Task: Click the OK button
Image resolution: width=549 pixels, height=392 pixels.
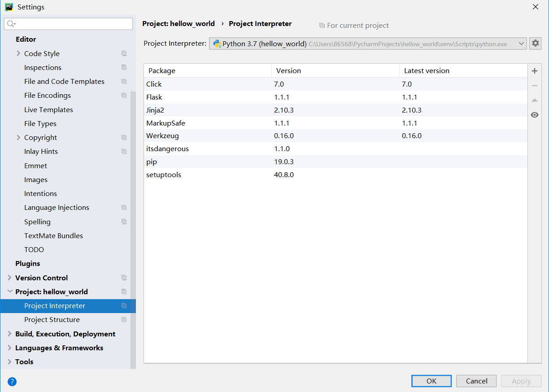Action: pyautogui.click(x=431, y=381)
